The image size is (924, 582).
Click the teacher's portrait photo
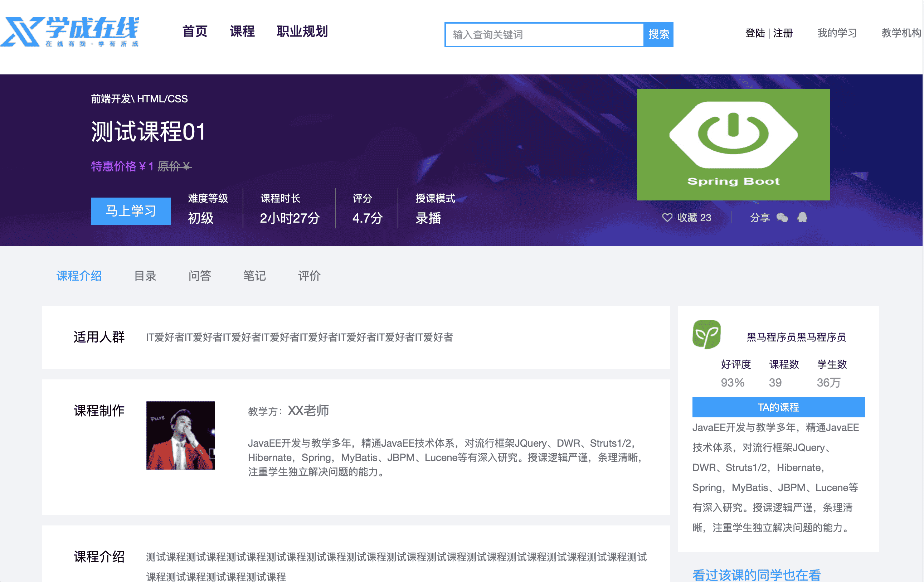[x=180, y=435]
